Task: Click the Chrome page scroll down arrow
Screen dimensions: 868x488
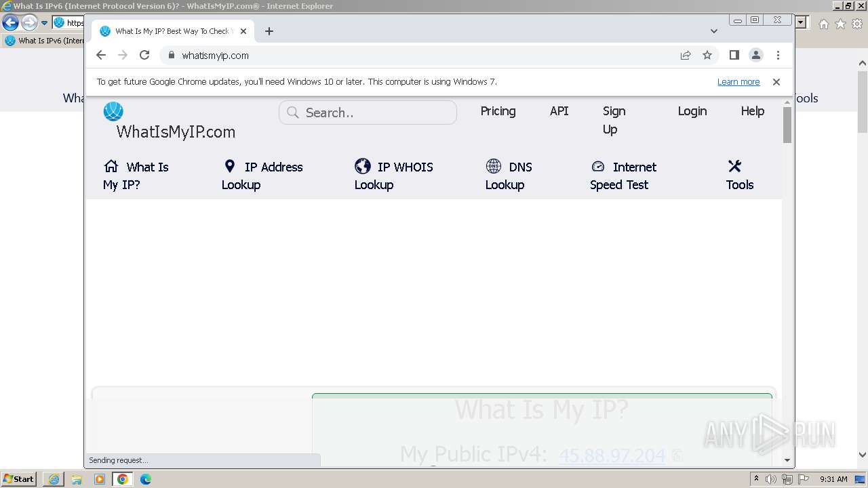Action: tap(787, 460)
